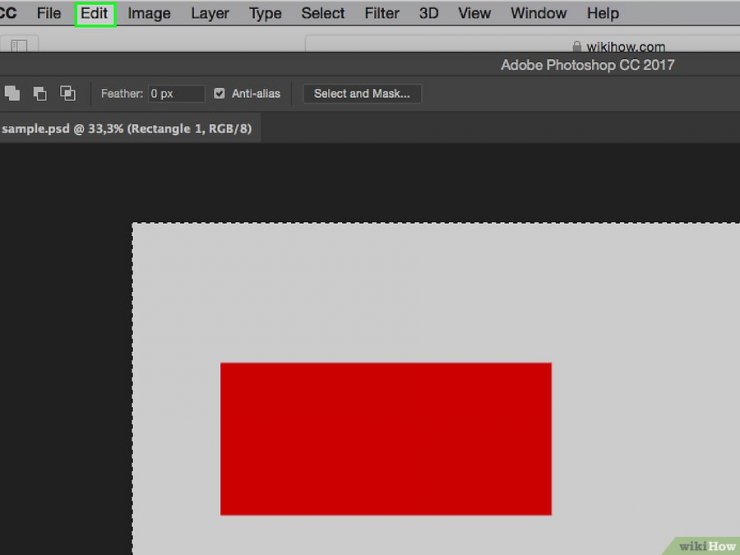
Task: Open the Edit menu
Action: click(94, 13)
